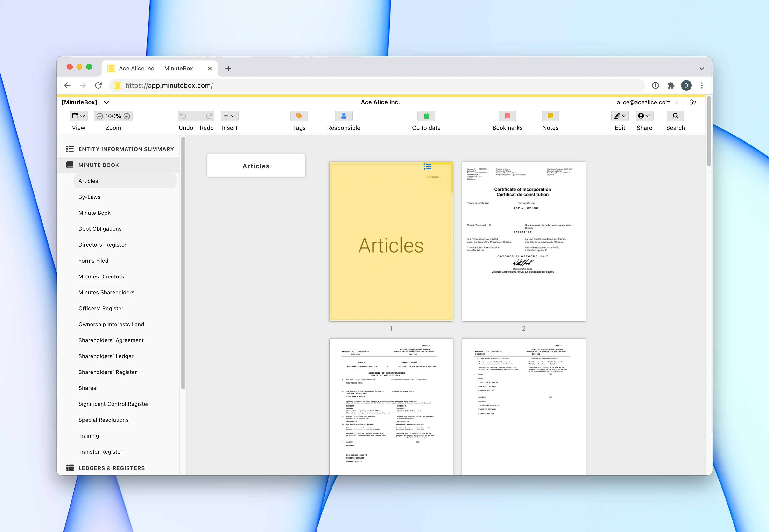Open Entity Information Summary

click(x=126, y=149)
